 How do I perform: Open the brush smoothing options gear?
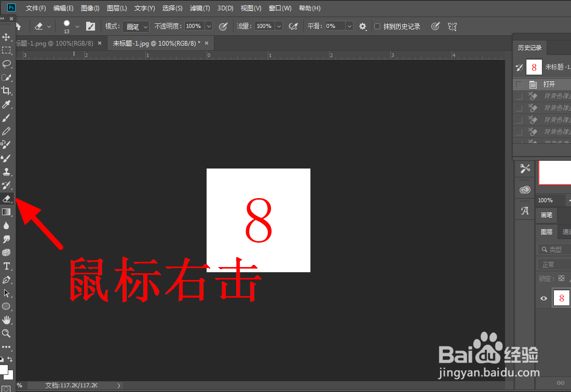coord(362,26)
